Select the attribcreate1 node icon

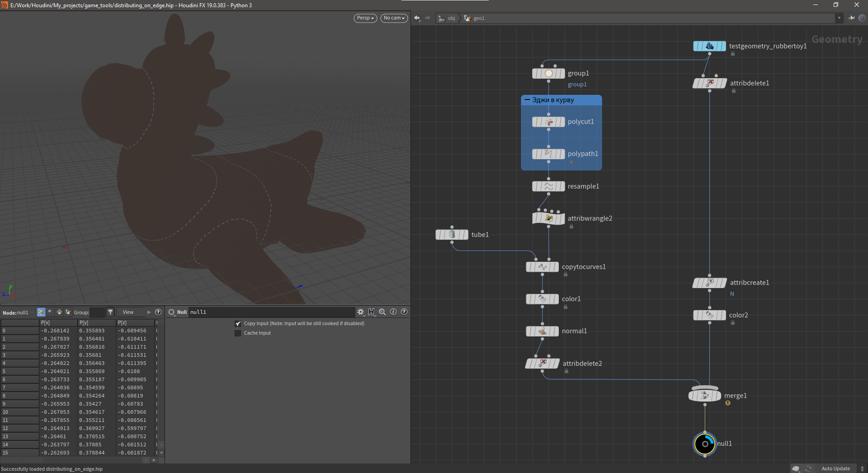coord(710,283)
